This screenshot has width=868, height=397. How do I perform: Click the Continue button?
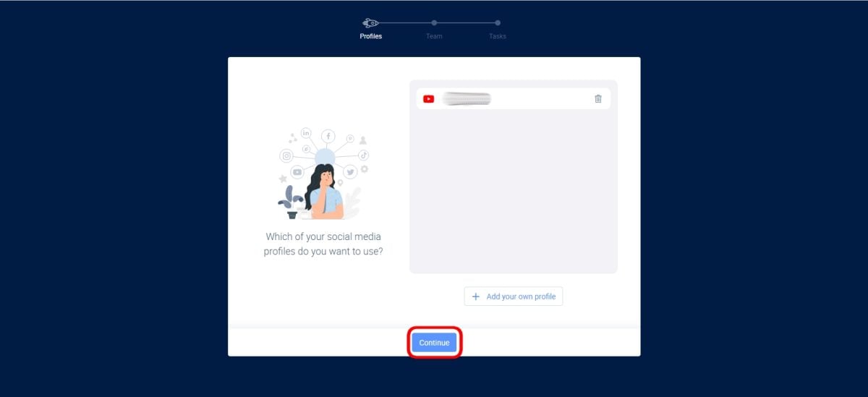[434, 343]
